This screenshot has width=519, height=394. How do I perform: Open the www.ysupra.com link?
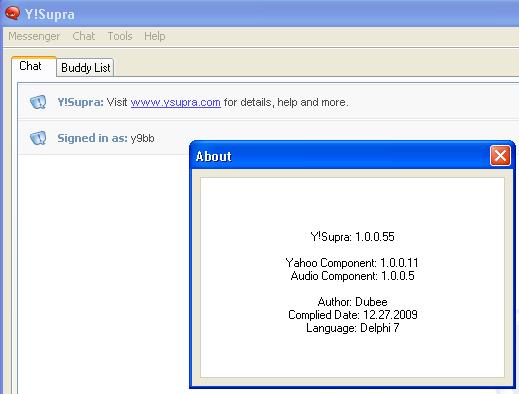point(176,102)
